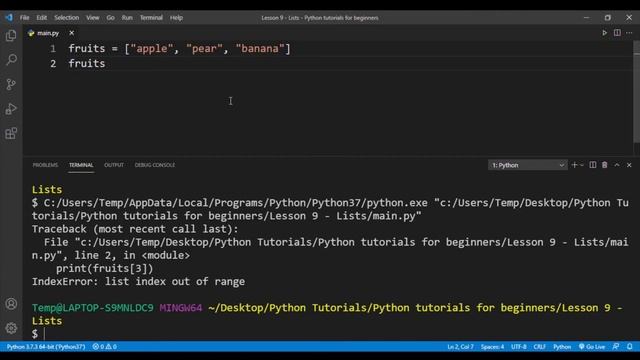Close the terminal panel
Image resolution: width=640 pixels, height=360 pixels.
[x=629, y=165]
